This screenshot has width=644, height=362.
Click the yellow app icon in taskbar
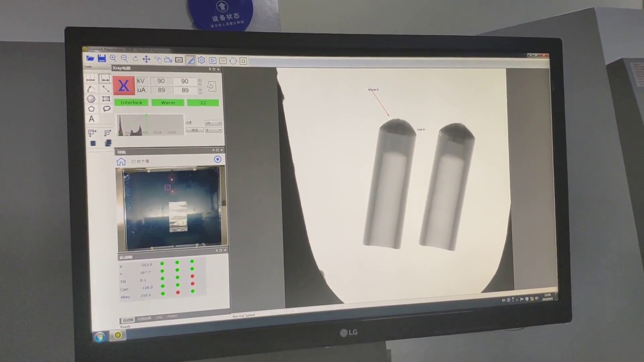118,335
